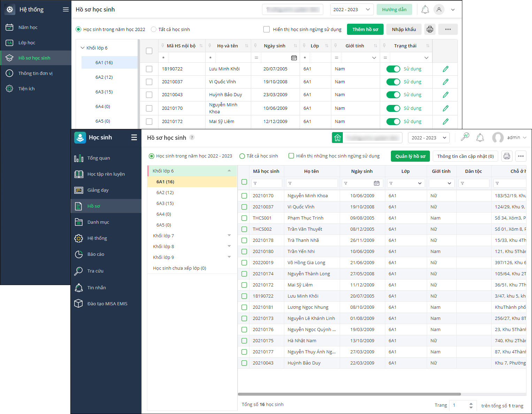Image resolution: width=532 pixels, height=414 pixels.
Task: Click the Quản lý hồ sơ button
Action: coord(410,156)
